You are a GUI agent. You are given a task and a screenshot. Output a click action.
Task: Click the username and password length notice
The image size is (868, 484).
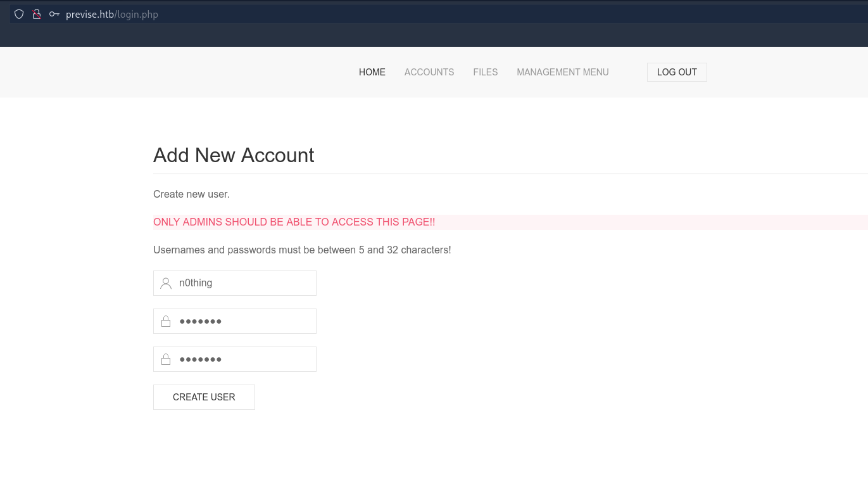pyautogui.click(x=302, y=250)
